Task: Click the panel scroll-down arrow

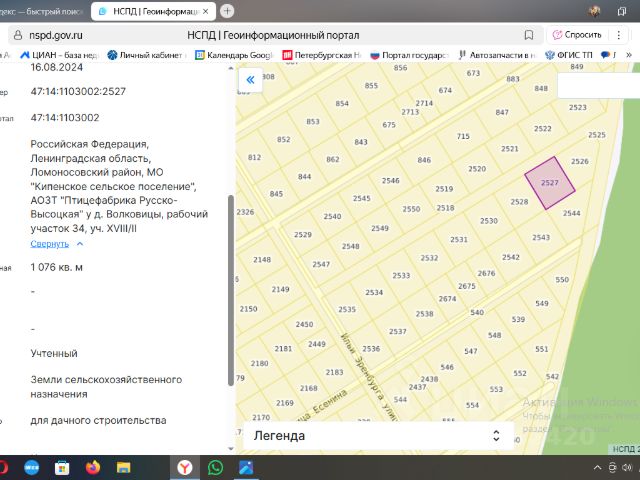Action: pyautogui.click(x=231, y=449)
